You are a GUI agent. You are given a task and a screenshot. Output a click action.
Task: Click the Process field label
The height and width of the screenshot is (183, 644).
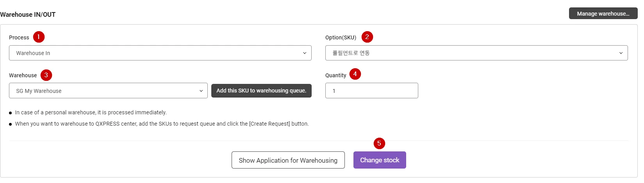pyautogui.click(x=19, y=37)
